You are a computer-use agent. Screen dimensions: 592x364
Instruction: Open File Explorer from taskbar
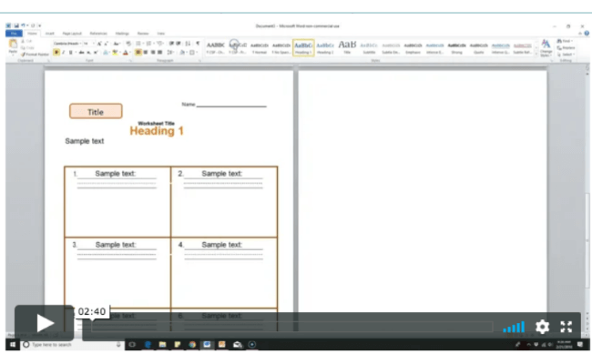pos(162,344)
